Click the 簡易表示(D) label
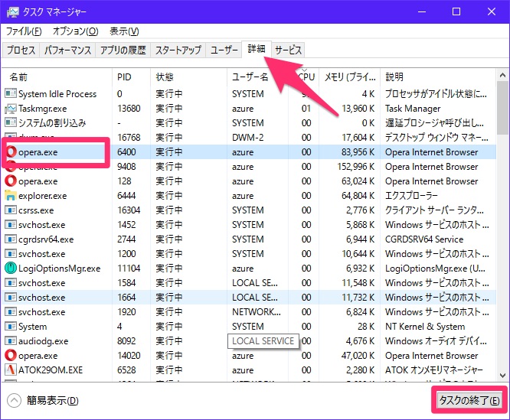The height and width of the screenshot is (420, 510). point(53,401)
